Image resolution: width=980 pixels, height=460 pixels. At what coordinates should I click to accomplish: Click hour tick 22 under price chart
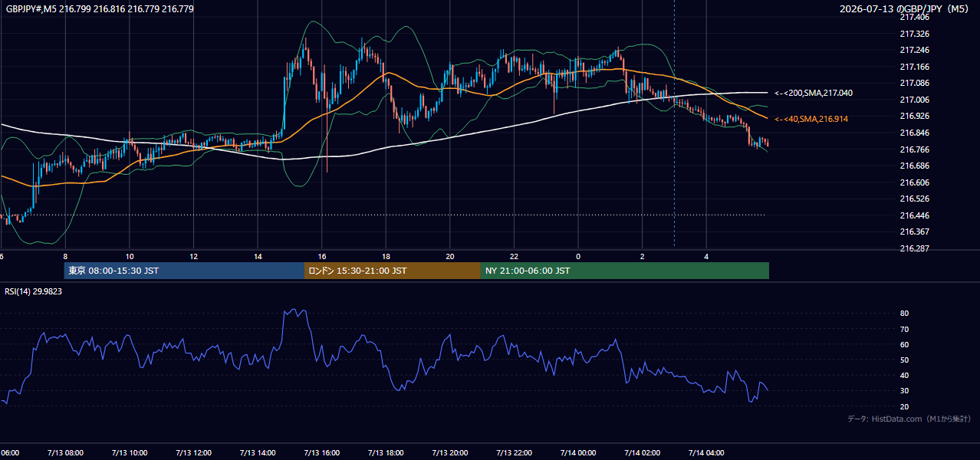click(515, 256)
